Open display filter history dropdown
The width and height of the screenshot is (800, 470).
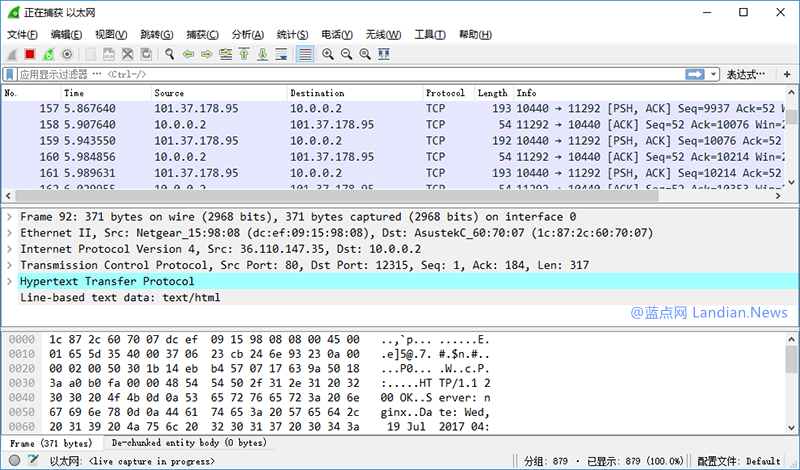(713, 75)
